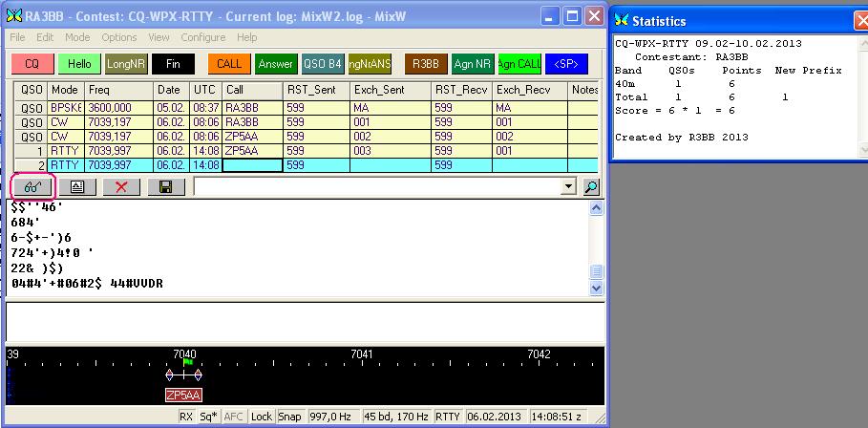868x428 pixels.
Task: Click the green flag marker on waterfall
Action: [x=188, y=362]
